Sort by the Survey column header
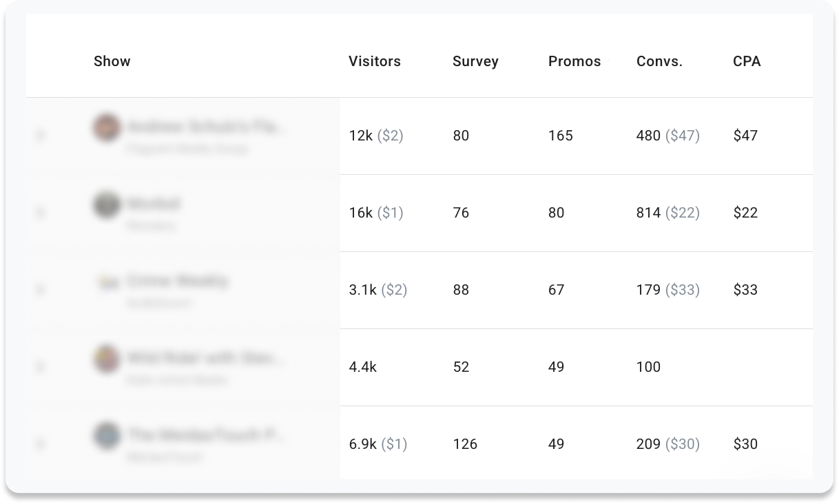This screenshot has height=504, width=839. point(475,61)
